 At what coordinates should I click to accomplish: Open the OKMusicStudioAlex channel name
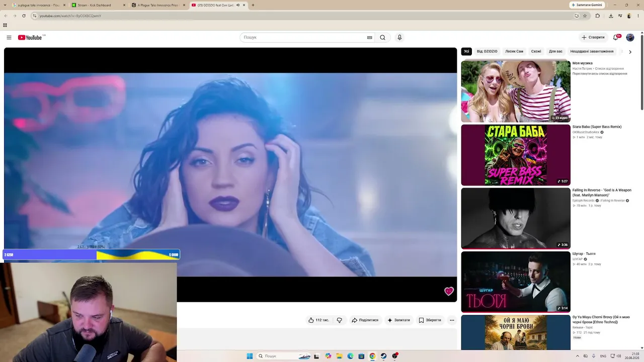pos(586,132)
